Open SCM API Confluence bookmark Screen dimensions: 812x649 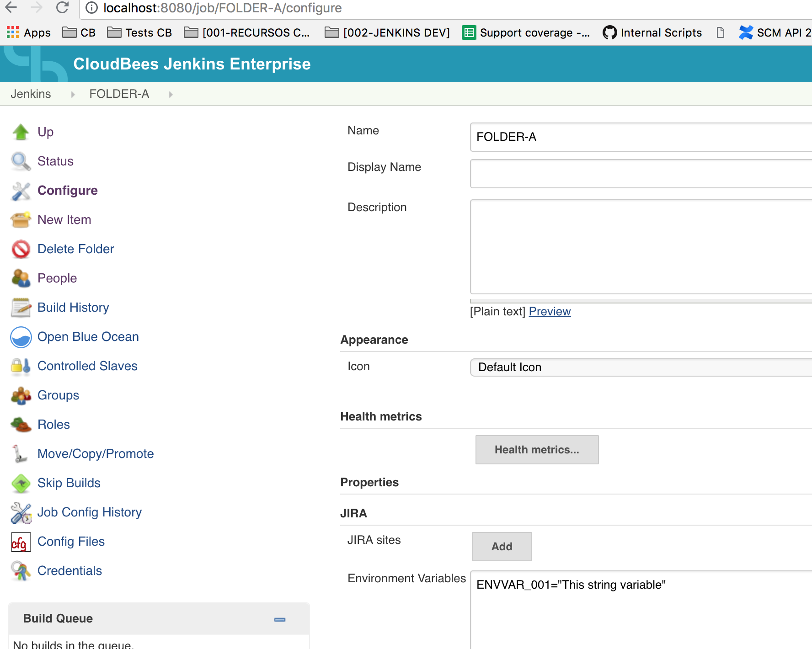pyautogui.click(x=775, y=33)
